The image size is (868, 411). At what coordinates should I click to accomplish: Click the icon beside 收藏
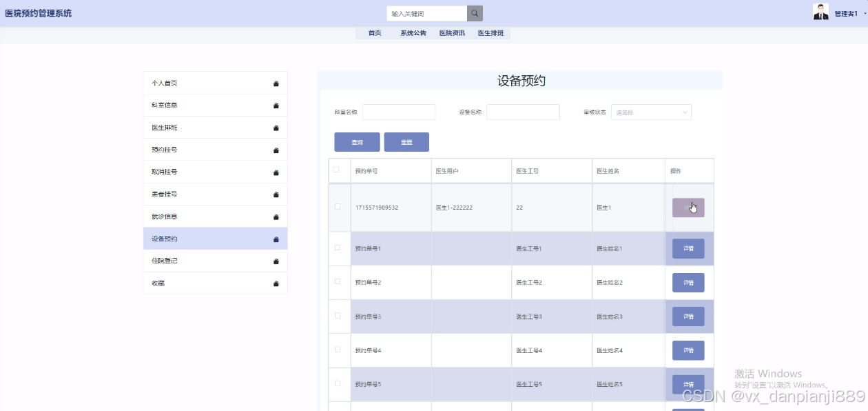276,283
